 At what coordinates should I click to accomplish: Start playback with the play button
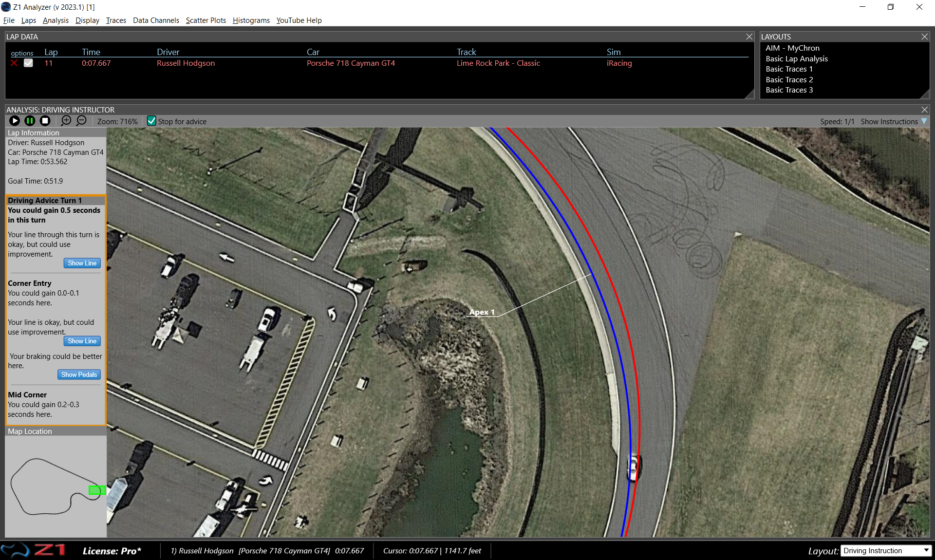(15, 121)
